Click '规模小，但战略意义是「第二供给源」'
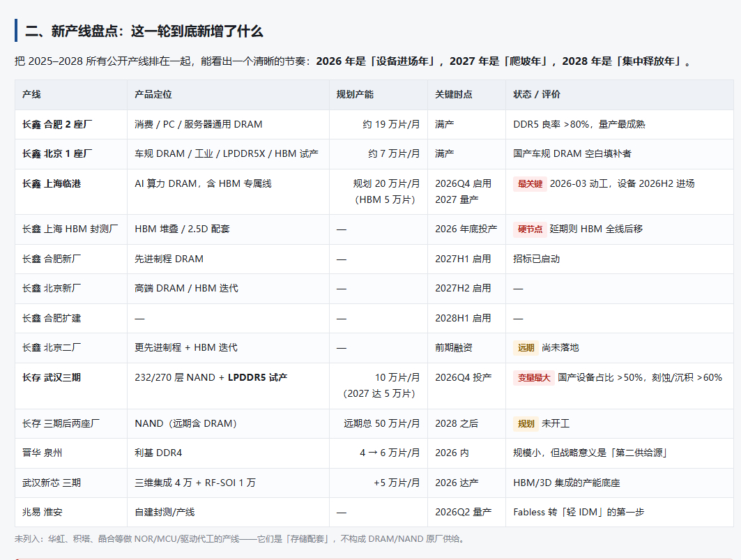 pyautogui.click(x=590, y=453)
